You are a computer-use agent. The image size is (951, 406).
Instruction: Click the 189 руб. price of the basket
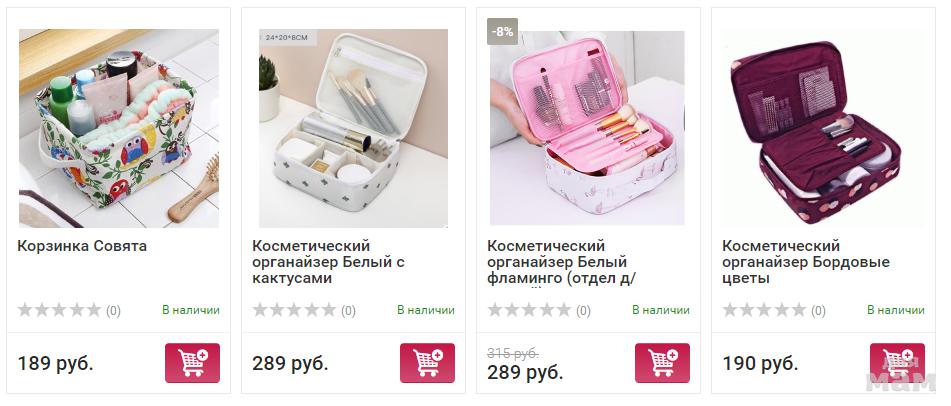point(55,364)
